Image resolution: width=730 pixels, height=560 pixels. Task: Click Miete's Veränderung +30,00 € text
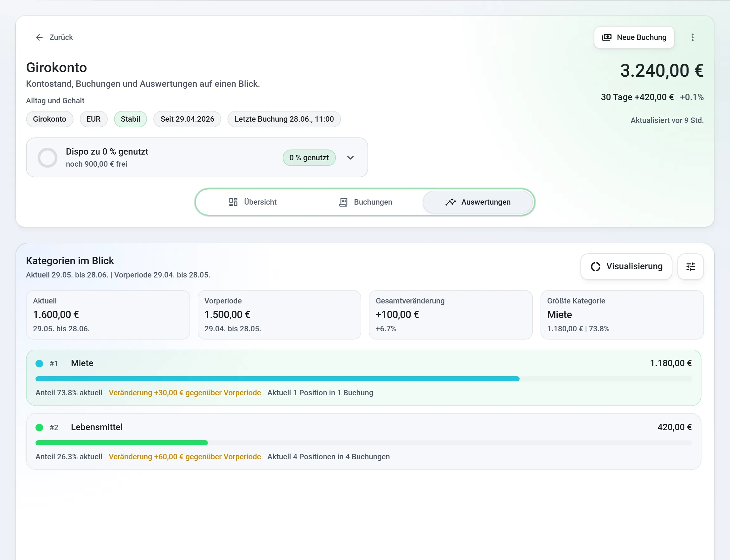click(x=185, y=393)
